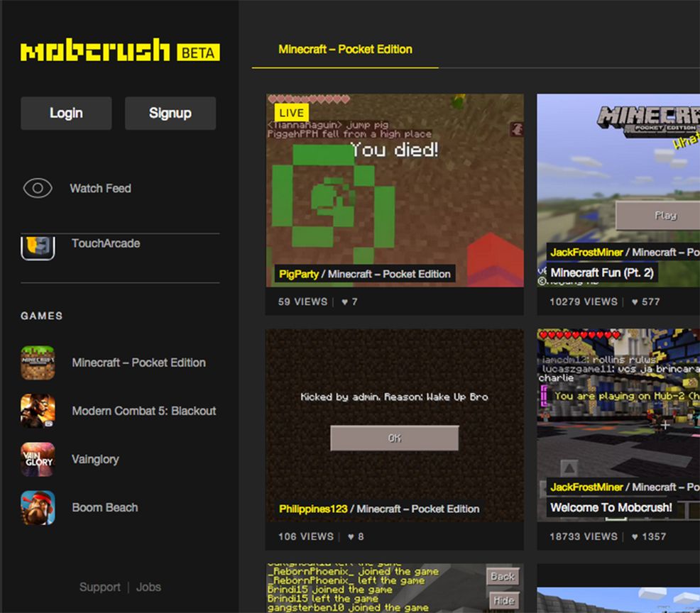
Task: Open the Boom Beach game page
Action: 105,508
